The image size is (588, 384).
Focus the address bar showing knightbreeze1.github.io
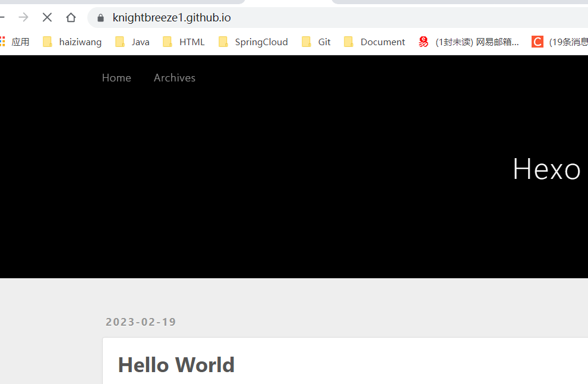pos(337,18)
